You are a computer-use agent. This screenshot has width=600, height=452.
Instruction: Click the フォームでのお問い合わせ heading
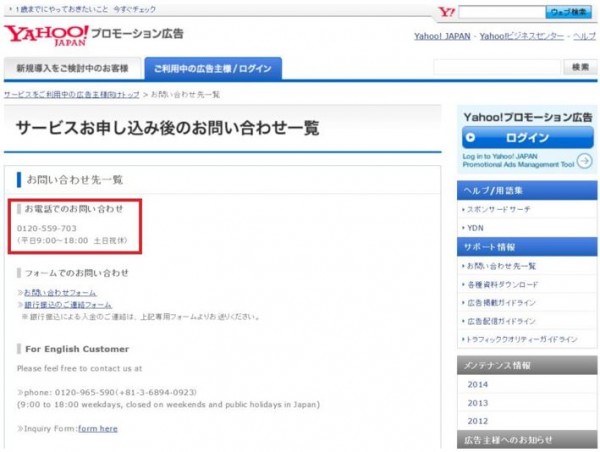[77, 273]
